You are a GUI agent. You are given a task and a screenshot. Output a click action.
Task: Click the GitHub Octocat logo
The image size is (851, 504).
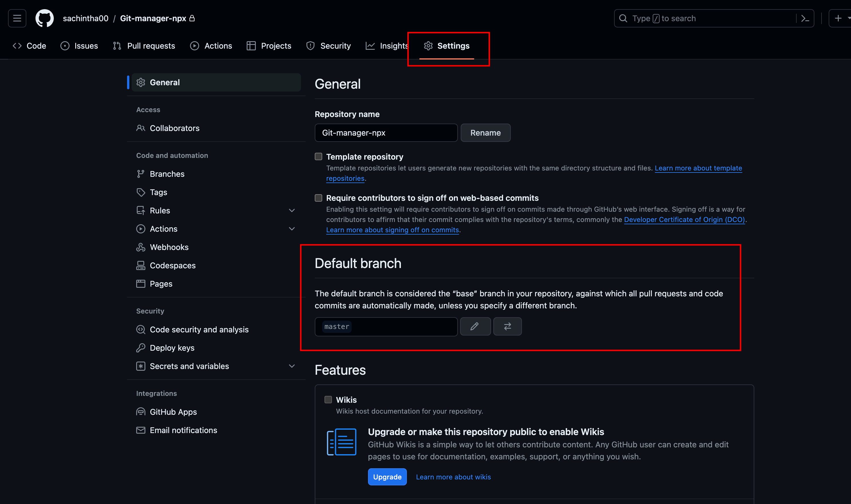point(45,18)
